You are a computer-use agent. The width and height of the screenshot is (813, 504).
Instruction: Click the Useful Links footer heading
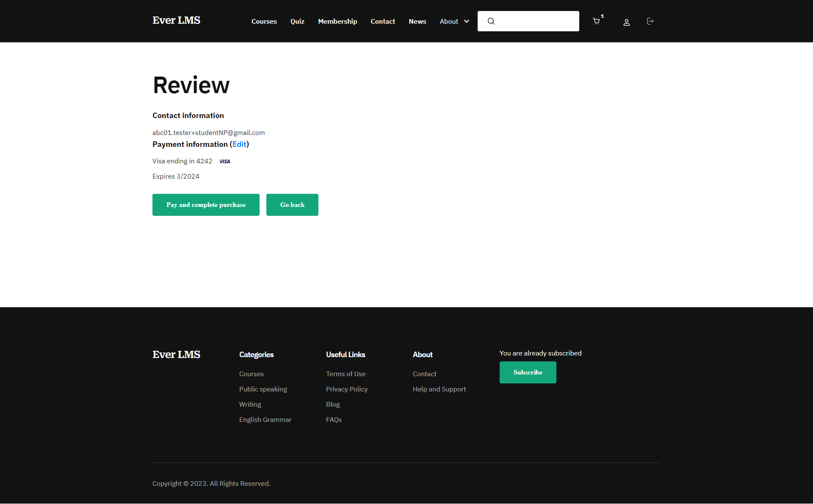click(346, 355)
